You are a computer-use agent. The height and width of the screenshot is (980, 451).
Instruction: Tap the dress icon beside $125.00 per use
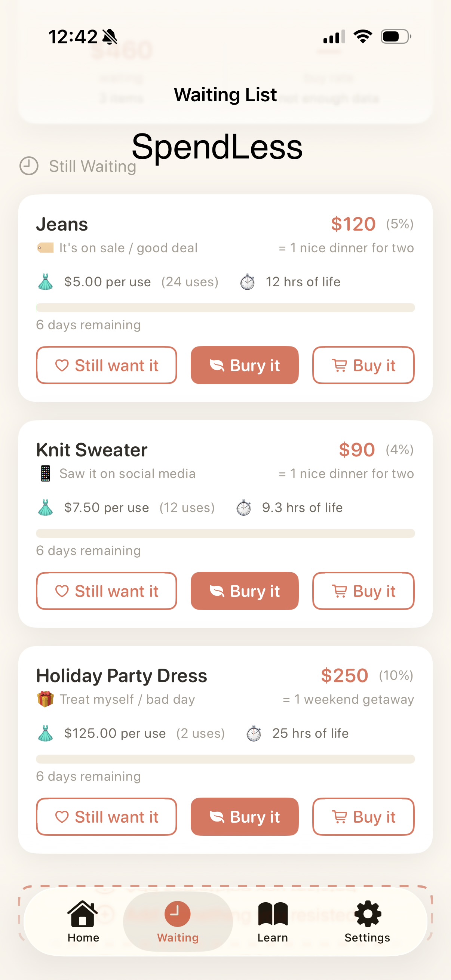46,733
